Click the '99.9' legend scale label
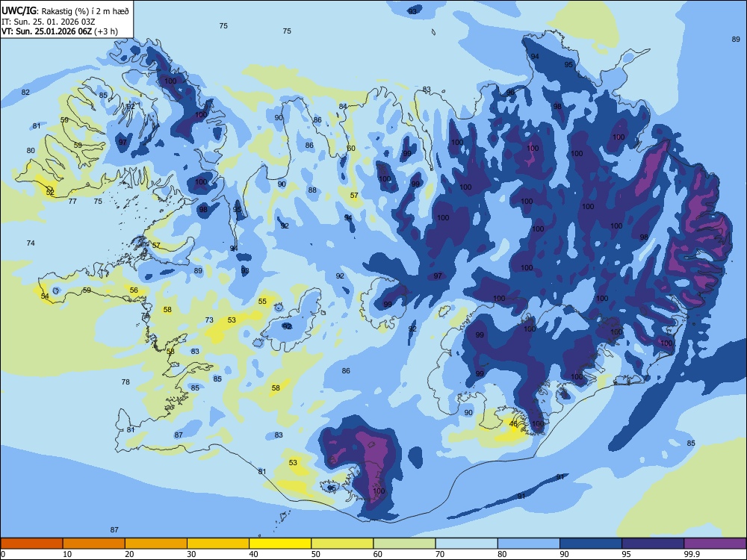747x560 pixels. point(691,554)
